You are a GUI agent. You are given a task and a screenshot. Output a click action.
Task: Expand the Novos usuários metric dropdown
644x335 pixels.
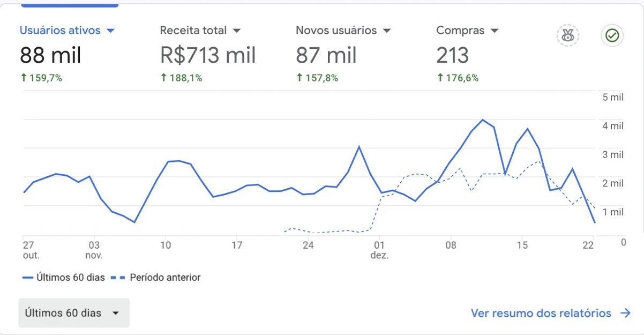click(x=387, y=31)
